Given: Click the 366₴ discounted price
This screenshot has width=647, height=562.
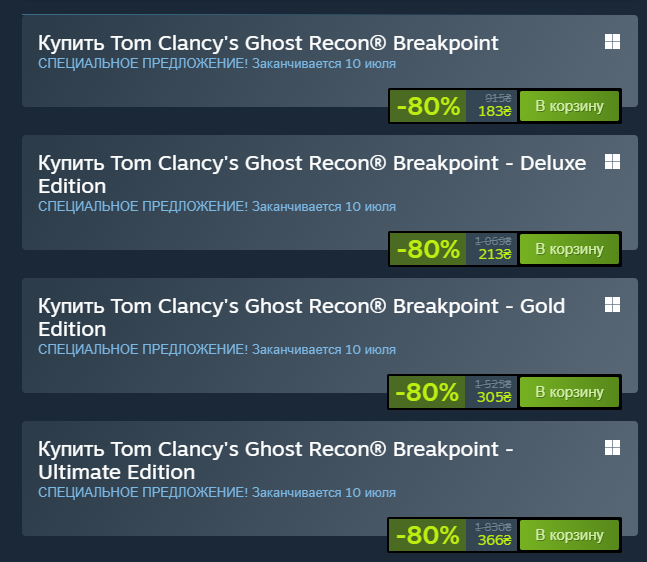Looking at the screenshot, I should [494, 540].
